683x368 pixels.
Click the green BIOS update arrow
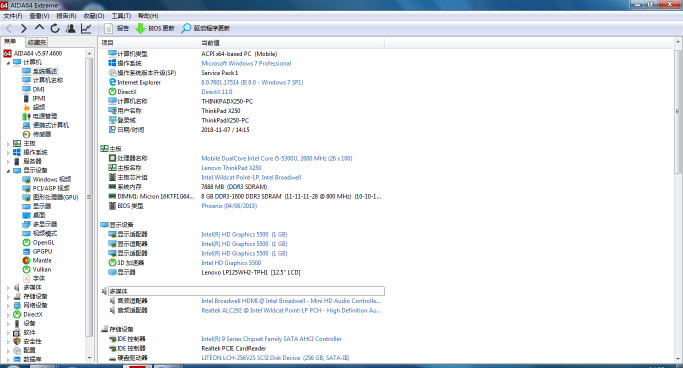coord(140,28)
